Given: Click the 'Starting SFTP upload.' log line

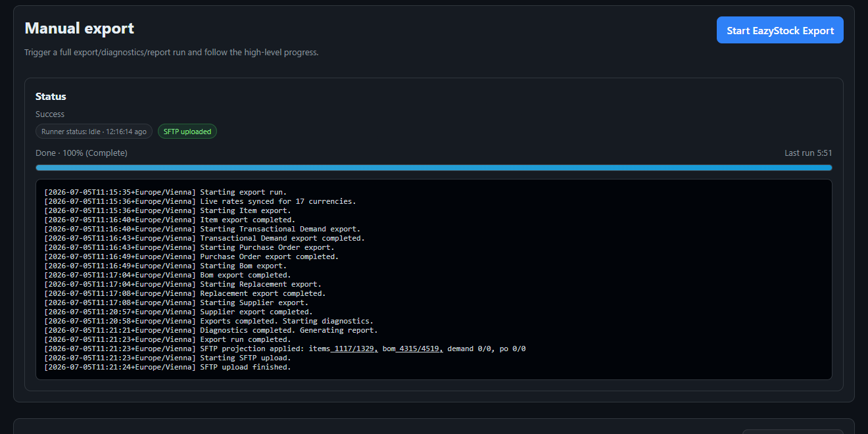Looking at the screenshot, I should [x=168, y=358].
